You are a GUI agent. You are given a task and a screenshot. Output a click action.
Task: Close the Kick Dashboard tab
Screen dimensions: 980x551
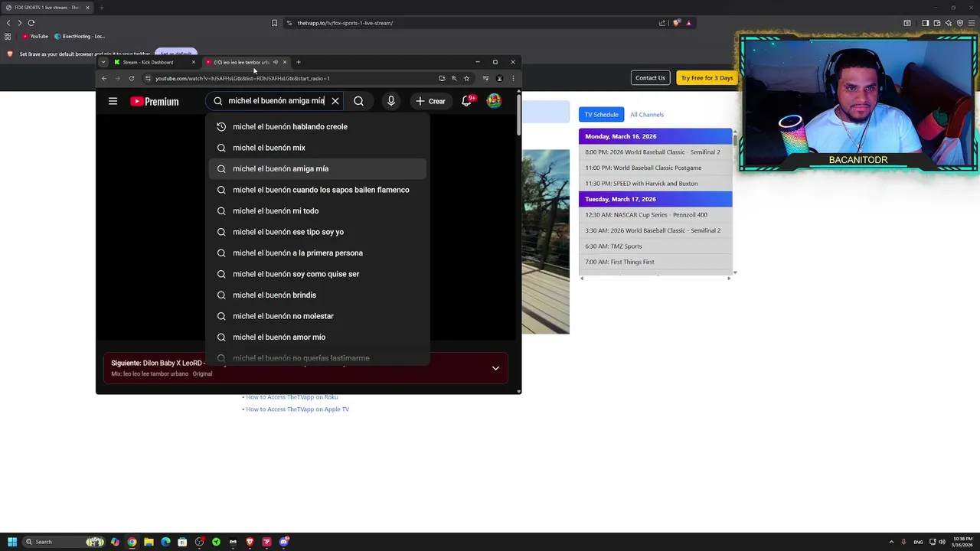tap(194, 62)
